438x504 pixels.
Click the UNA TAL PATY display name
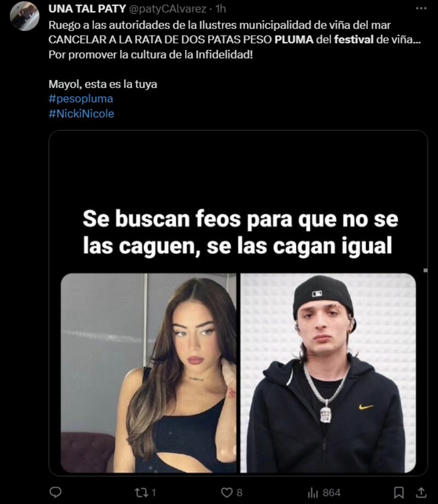87,9
